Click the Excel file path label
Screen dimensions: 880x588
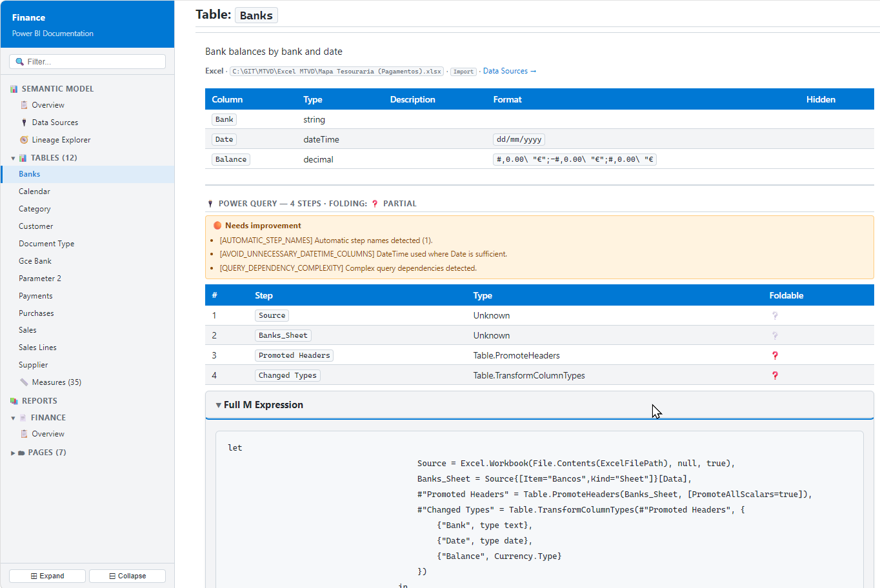tap(337, 72)
